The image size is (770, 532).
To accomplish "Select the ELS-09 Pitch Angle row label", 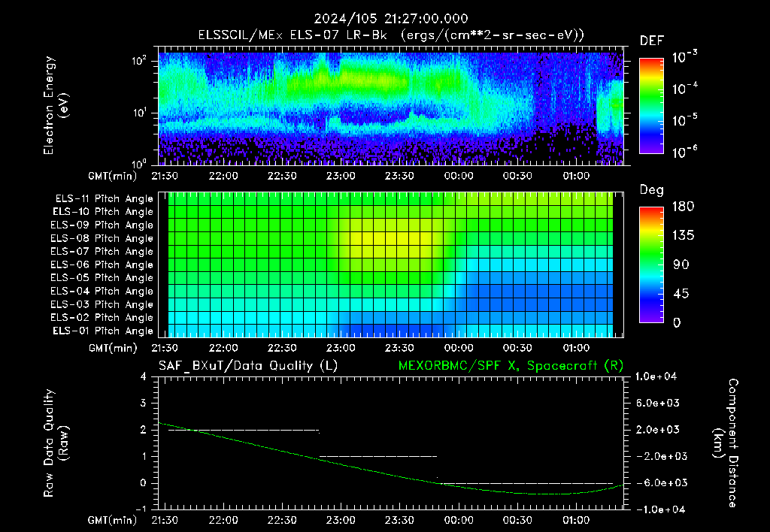I will pos(102,225).
